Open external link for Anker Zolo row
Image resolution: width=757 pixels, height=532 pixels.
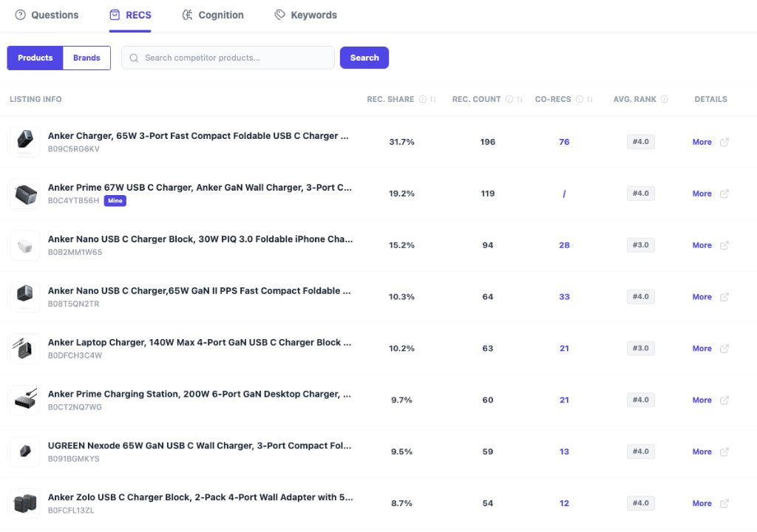click(x=724, y=503)
